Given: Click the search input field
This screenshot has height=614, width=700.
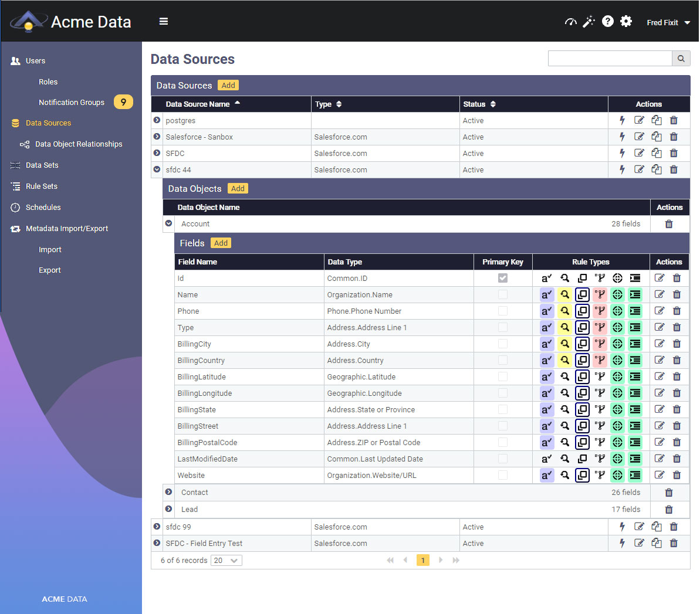Looking at the screenshot, I should point(610,59).
